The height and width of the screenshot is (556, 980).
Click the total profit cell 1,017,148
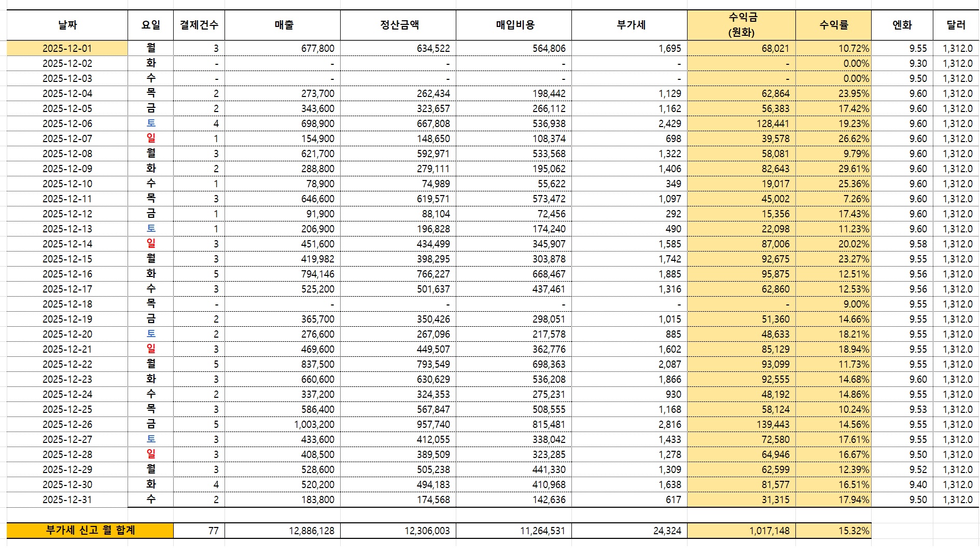(741, 531)
